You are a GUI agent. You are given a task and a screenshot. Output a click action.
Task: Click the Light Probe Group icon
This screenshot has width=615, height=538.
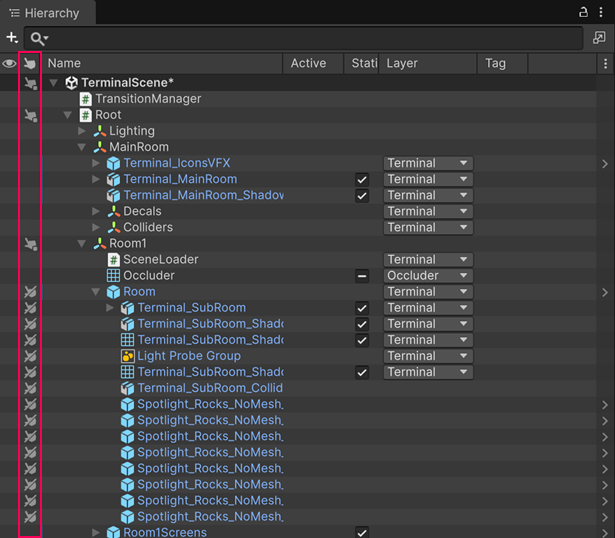tap(127, 356)
